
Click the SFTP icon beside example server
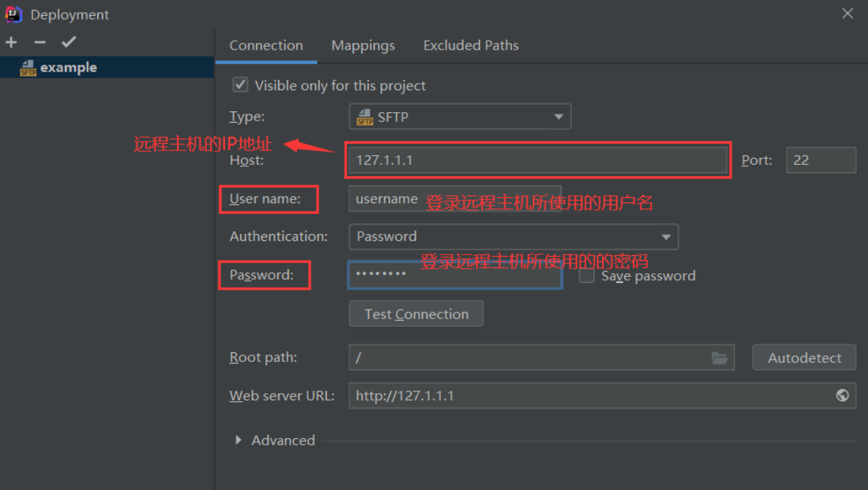tap(28, 68)
